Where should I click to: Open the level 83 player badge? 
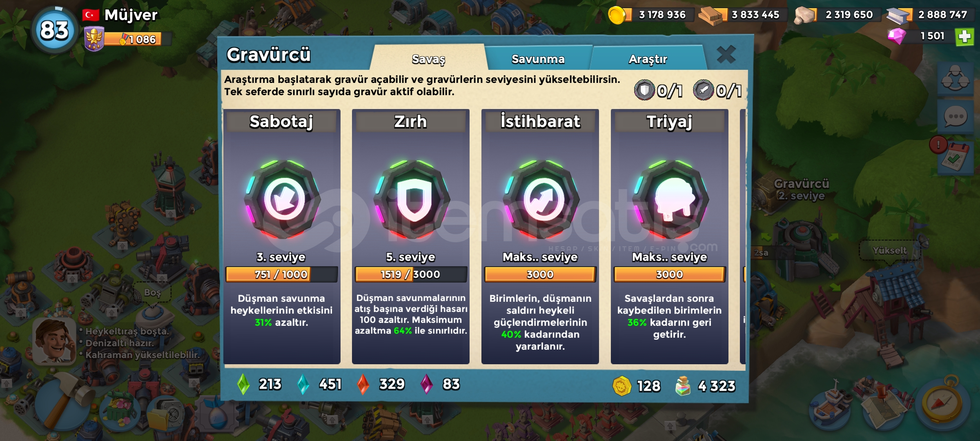(x=55, y=30)
